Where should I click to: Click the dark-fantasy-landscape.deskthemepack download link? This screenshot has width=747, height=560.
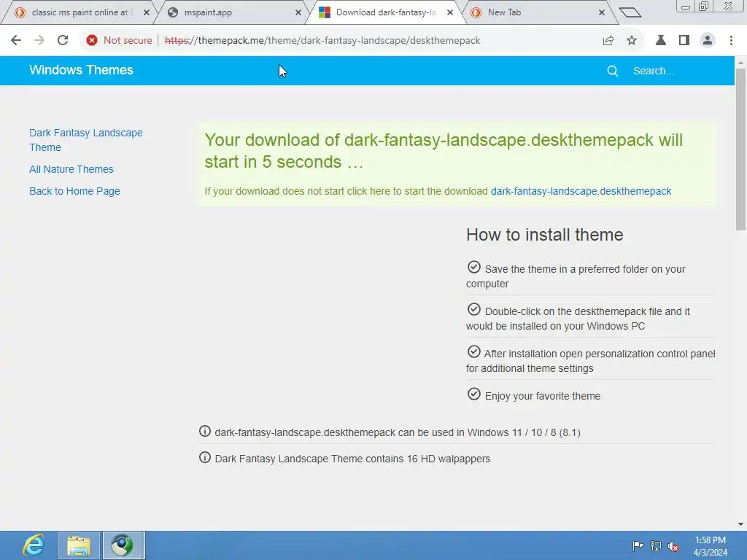(x=581, y=191)
